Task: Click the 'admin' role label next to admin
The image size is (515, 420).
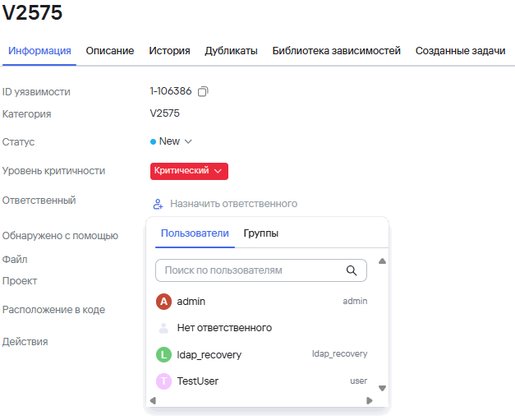Action: click(355, 301)
